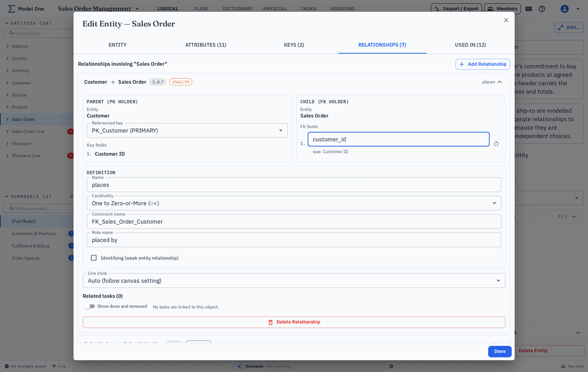Click the child / FK badge
This screenshot has height=372, width=588.
point(181,82)
